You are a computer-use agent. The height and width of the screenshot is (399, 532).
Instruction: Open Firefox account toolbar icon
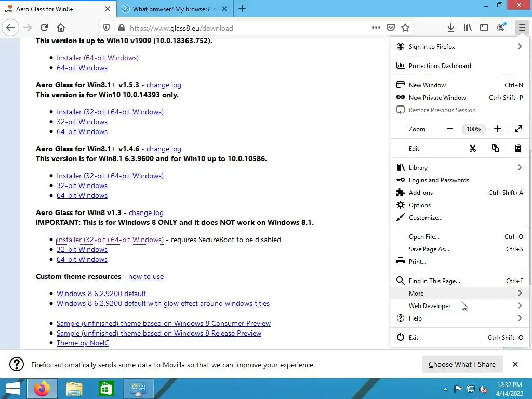point(501,28)
